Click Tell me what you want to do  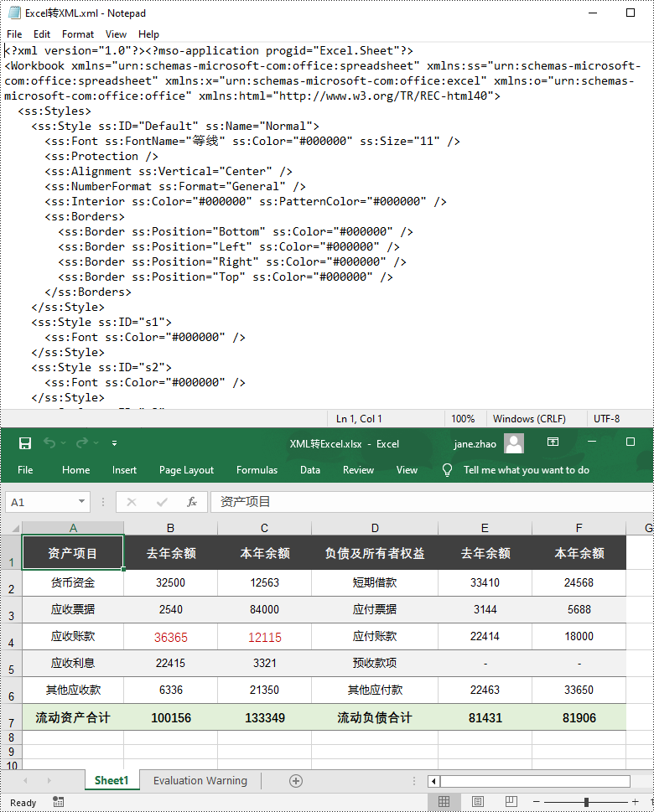[526, 470]
